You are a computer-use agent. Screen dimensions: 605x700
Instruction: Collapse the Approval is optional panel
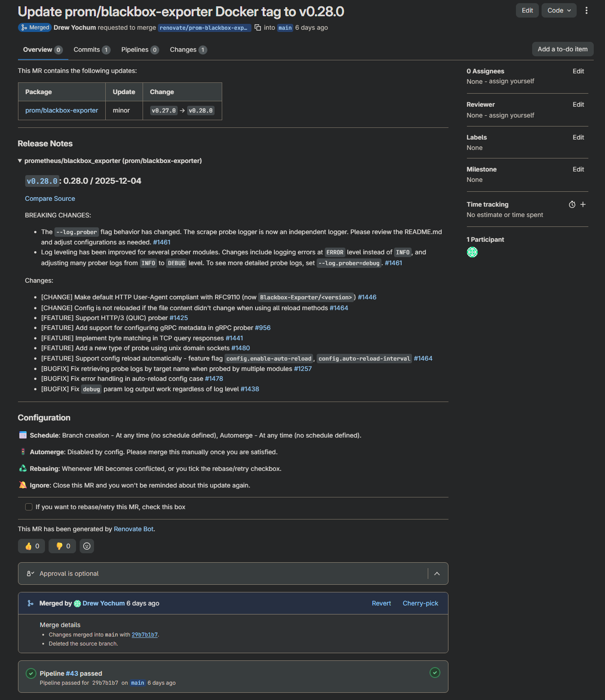point(437,574)
